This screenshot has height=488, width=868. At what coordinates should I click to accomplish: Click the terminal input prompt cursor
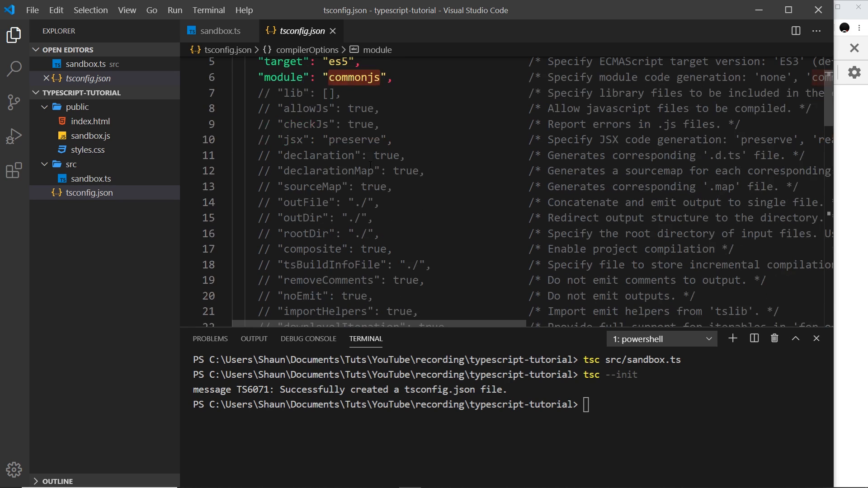586,404
